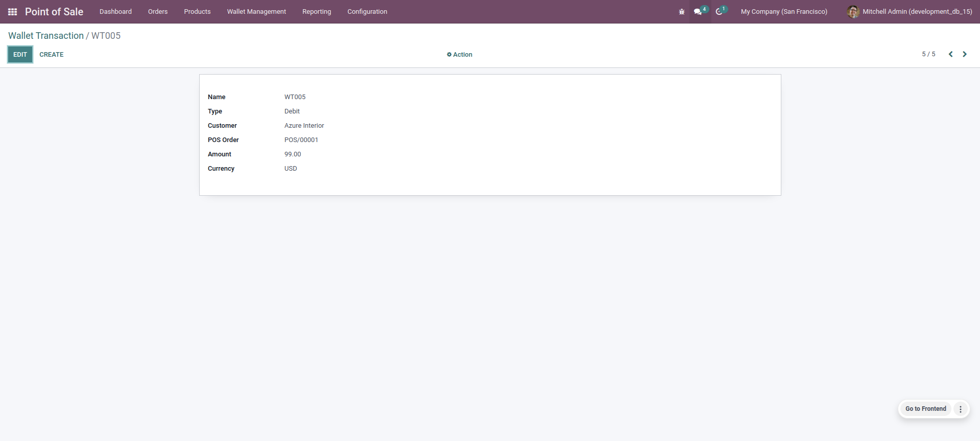Click the EDIT button
The height and width of the screenshot is (441, 980).
coord(20,54)
